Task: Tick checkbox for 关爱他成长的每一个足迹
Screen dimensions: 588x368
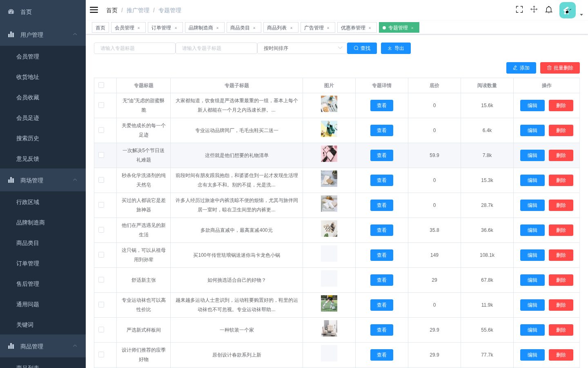Action: [101, 130]
